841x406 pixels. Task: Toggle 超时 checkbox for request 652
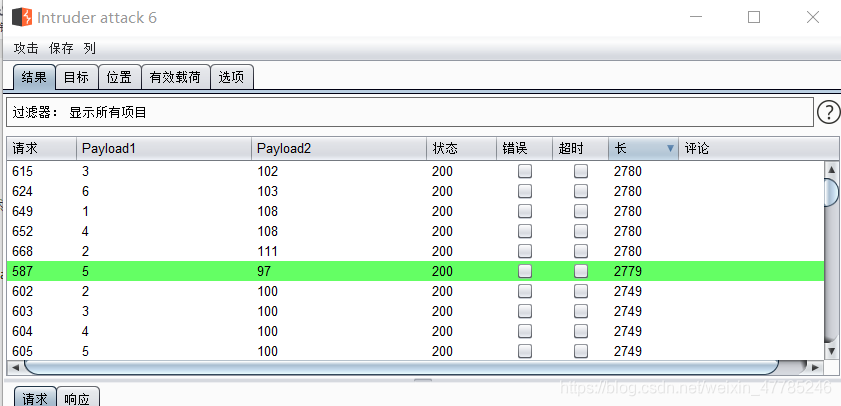(580, 231)
